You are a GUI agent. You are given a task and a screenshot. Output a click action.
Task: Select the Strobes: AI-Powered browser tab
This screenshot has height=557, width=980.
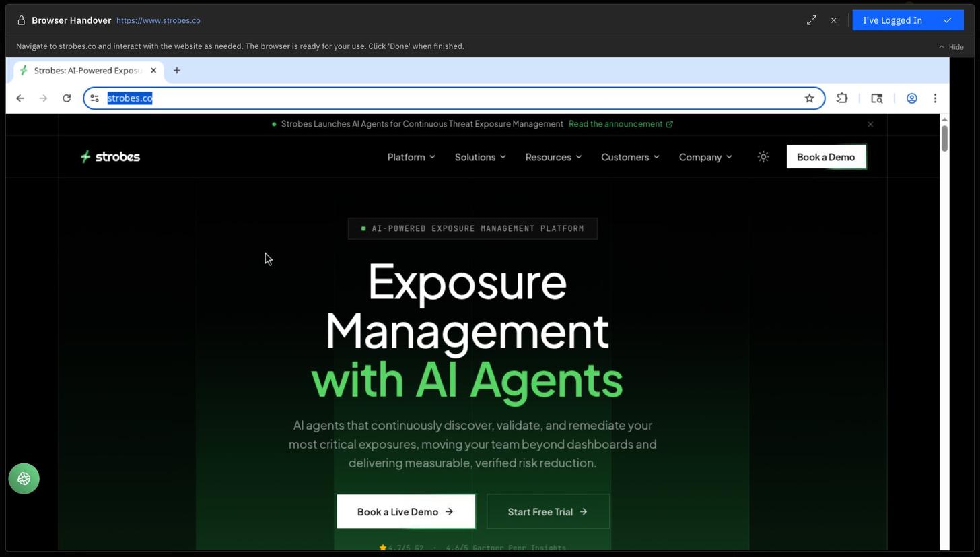click(87, 71)
